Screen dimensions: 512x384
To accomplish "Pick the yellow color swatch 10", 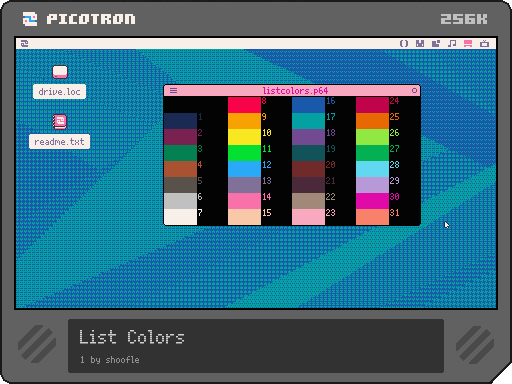I will coord(244,137).
